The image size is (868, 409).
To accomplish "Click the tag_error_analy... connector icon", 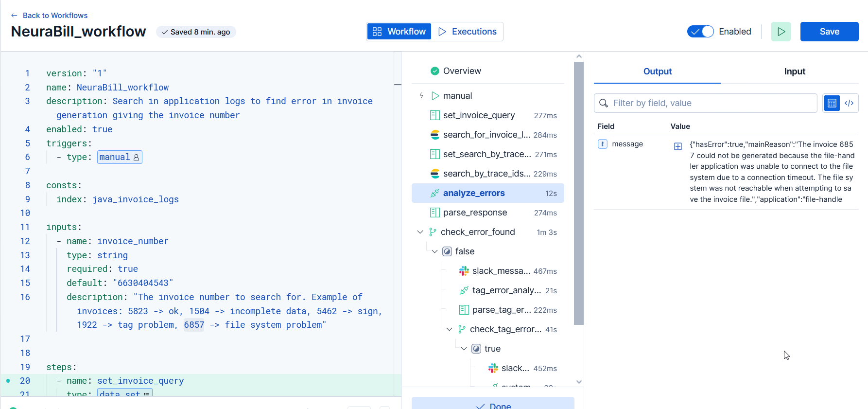I will click(464, 290).
